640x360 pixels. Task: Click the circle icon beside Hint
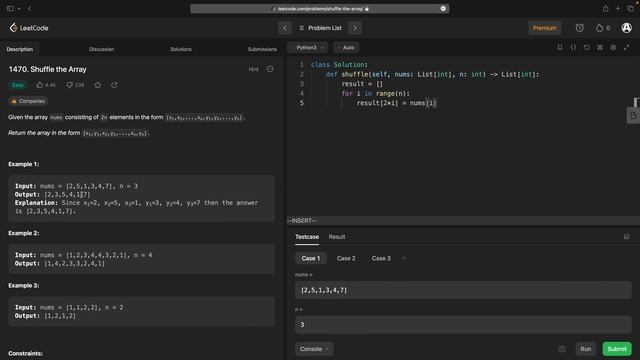pos(270,69)
